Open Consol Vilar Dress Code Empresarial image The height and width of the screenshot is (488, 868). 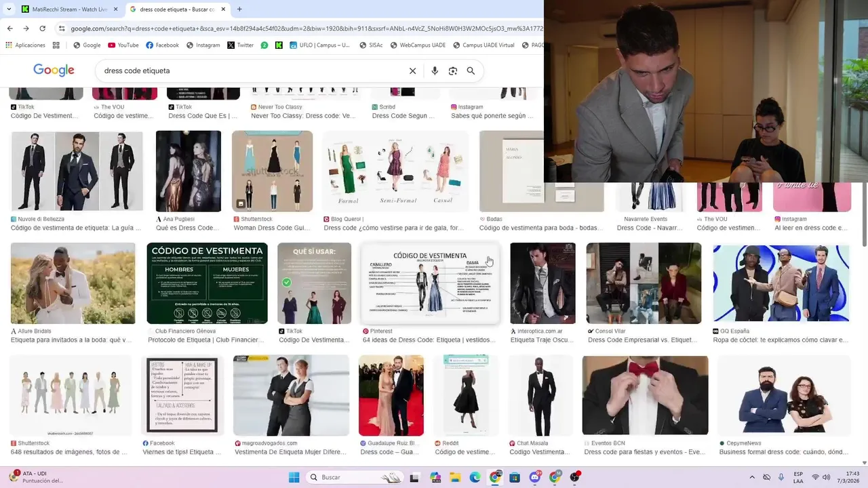(x=644, y=283)
